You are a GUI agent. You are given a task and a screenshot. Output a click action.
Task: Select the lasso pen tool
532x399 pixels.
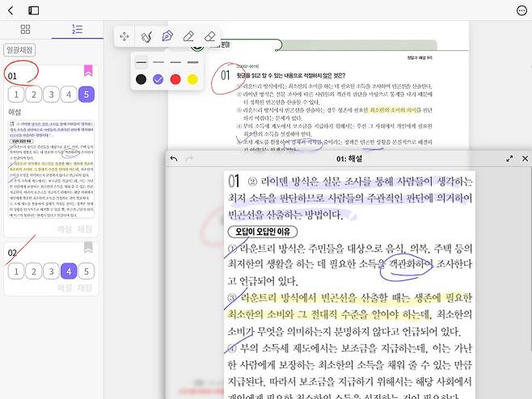(146, 36)
